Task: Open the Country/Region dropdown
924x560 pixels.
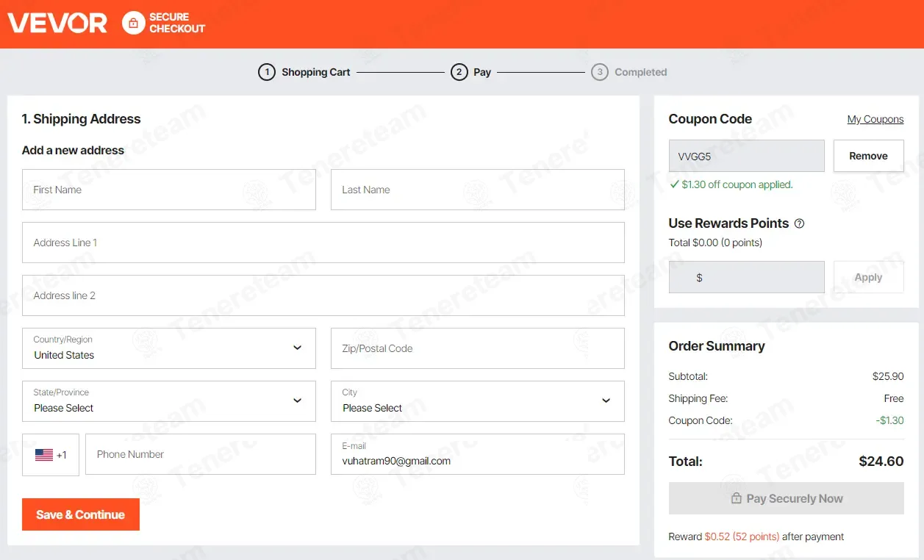Action: (169, 348)
